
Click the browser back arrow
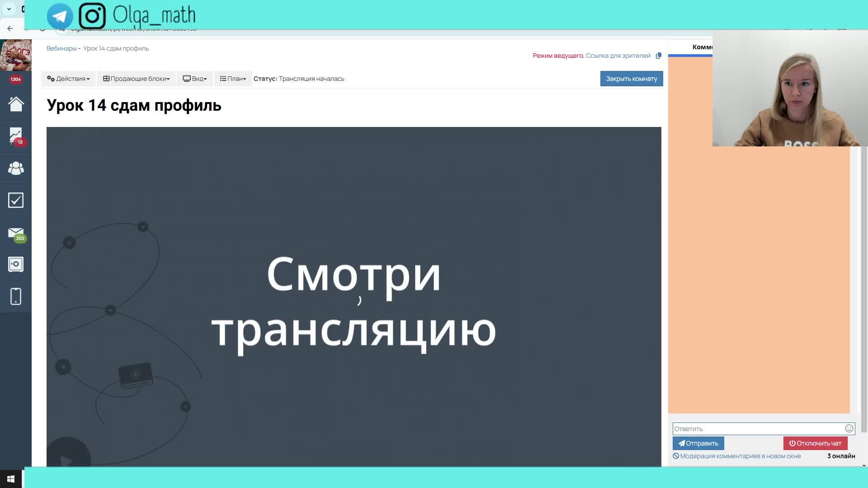tap(10, 28)
